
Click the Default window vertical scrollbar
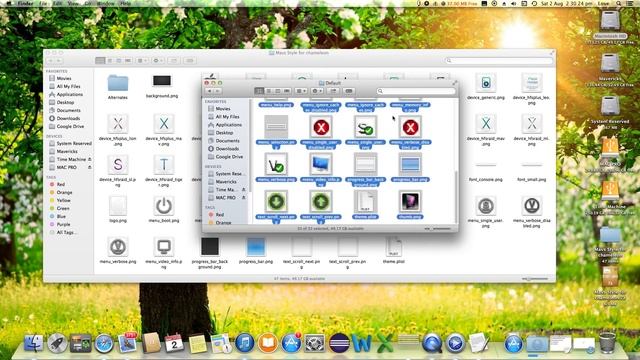coord(456,196)
